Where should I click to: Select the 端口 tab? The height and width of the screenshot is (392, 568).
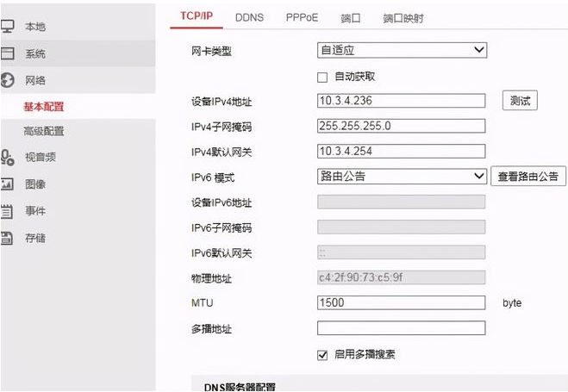tap(351, 17)
